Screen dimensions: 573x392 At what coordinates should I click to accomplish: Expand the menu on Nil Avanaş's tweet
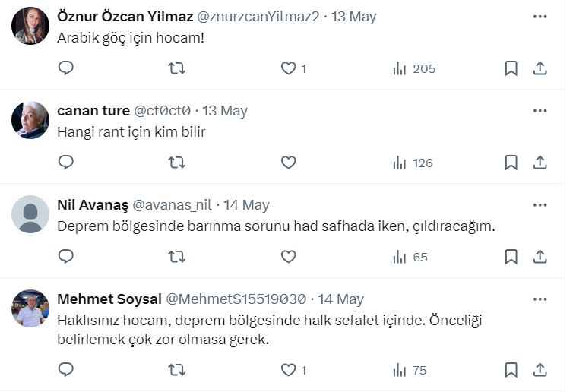[x=540, y=205]
